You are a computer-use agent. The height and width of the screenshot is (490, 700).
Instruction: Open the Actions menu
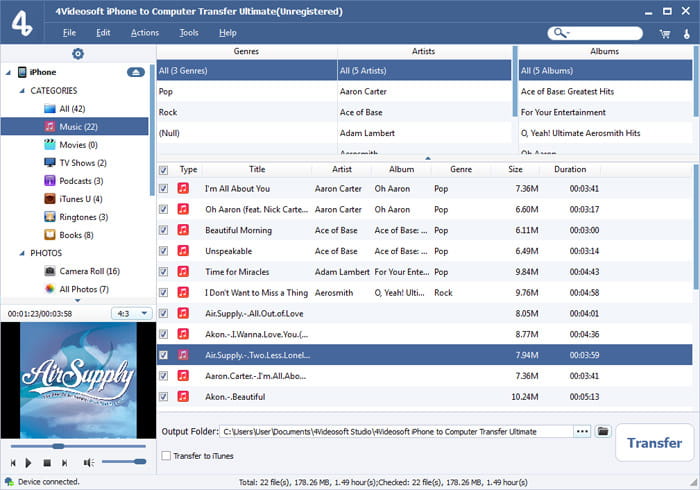145,33
